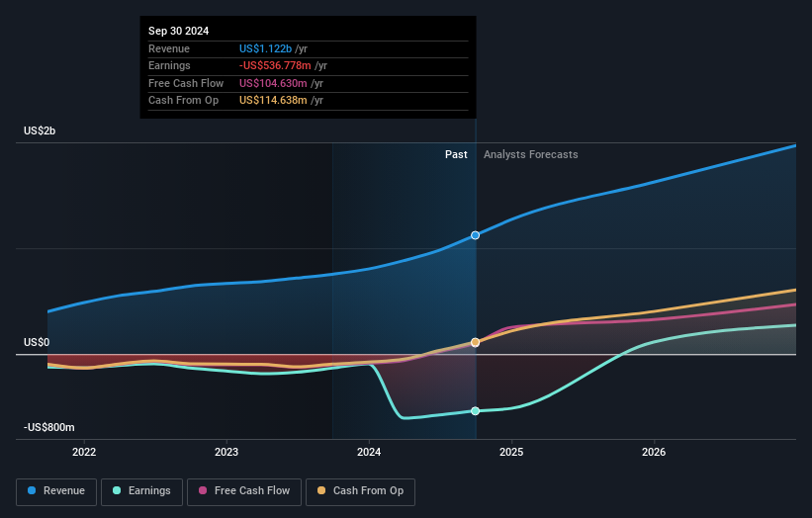Click the -US$800m y-axis label
The height and width of the screenshot is (518, 812).
pyautogui.click(x=48, y=427)
